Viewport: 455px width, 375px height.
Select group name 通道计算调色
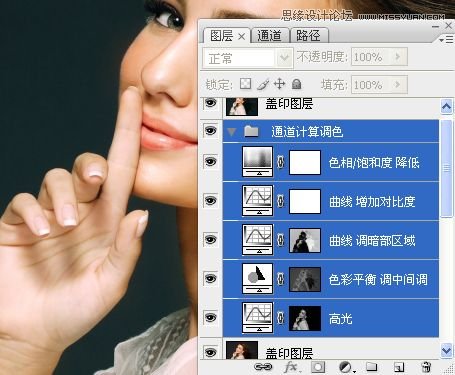(307, 132)
